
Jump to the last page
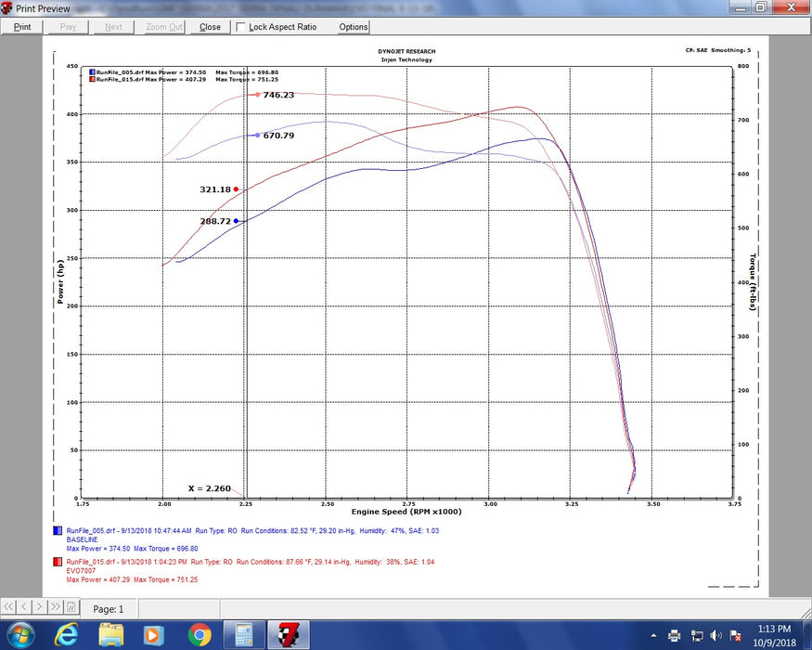(x=55, y=606)
